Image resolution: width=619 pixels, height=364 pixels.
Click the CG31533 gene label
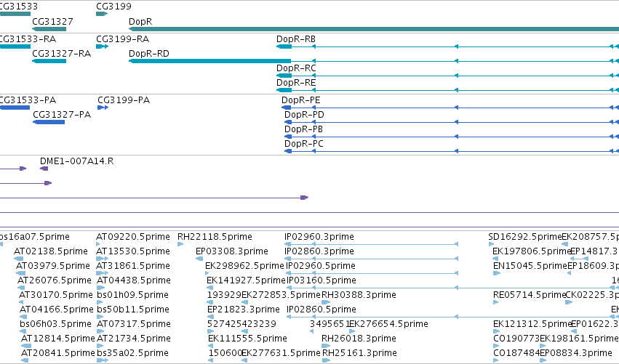click(19, 7)
